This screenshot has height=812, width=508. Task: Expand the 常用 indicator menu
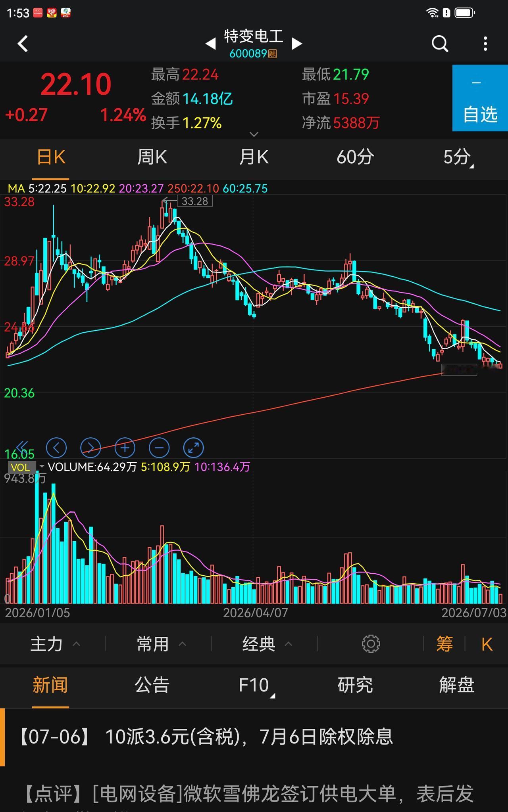(162, 644)
